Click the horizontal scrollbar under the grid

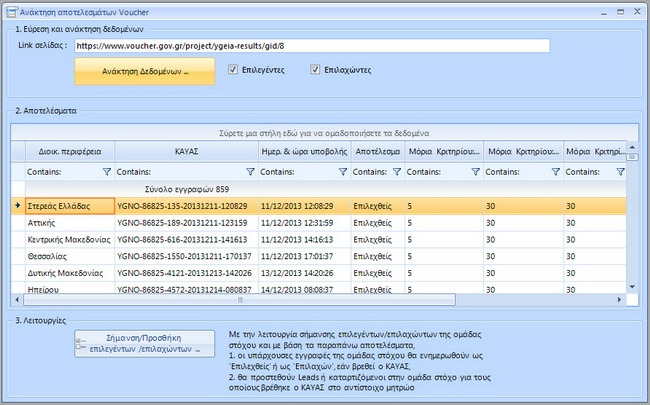pos(240,299)
